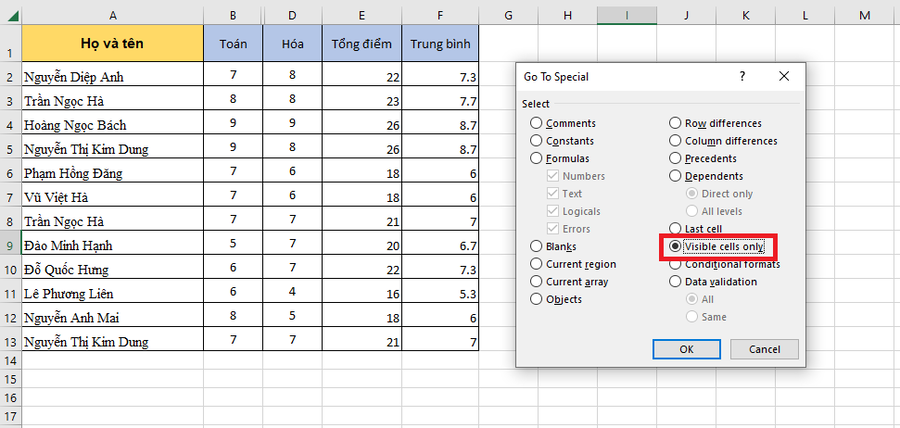Click the 'Hóa' header cell
This screenshot has width=900, height=428.
[292, 43]
